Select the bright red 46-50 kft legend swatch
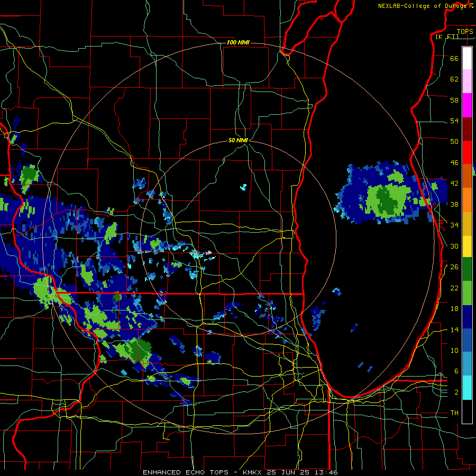This screenshot has height=476, width=476. tap(467, 152)
